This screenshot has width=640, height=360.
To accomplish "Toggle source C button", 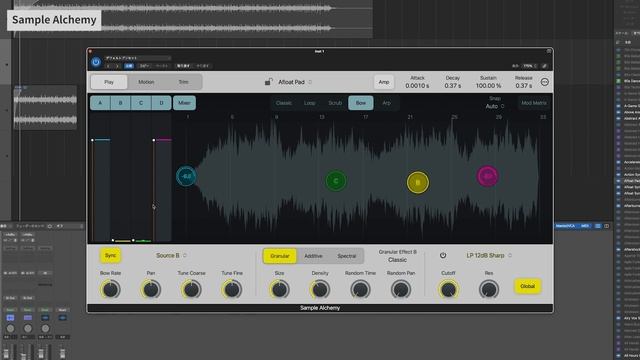I will click(x=141, y=103).
